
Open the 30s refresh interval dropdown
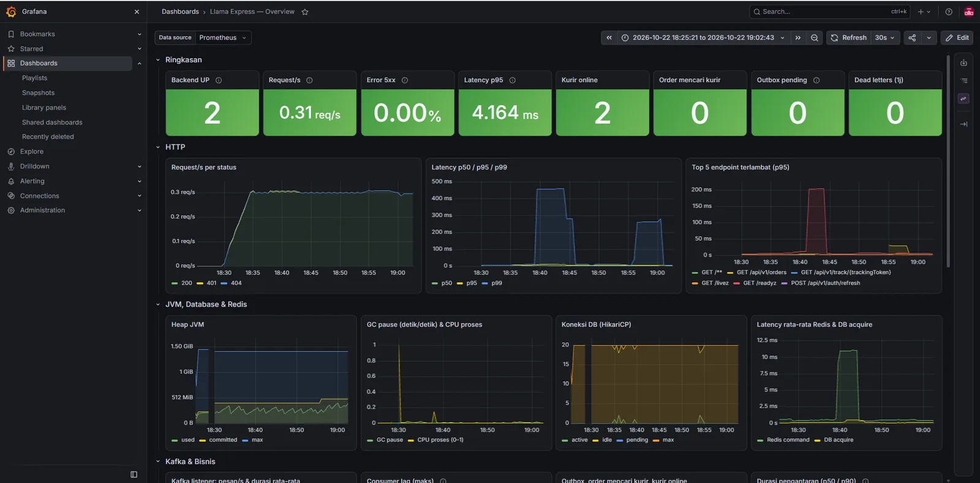point(885,38)
